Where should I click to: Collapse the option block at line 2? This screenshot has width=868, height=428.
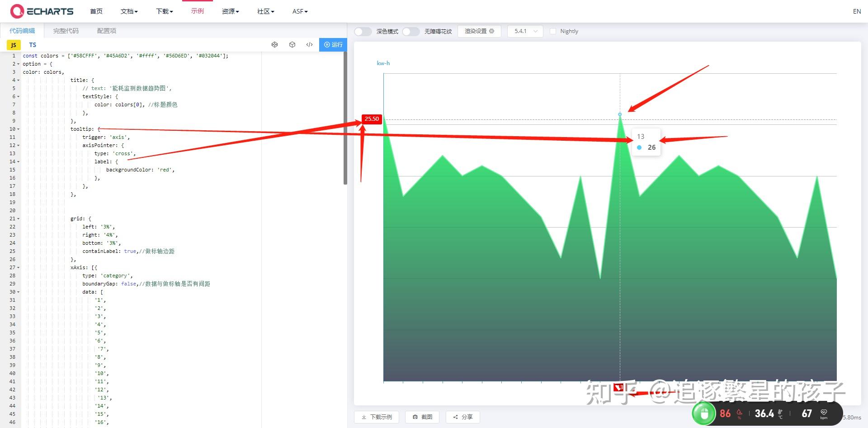pos(18,64)
